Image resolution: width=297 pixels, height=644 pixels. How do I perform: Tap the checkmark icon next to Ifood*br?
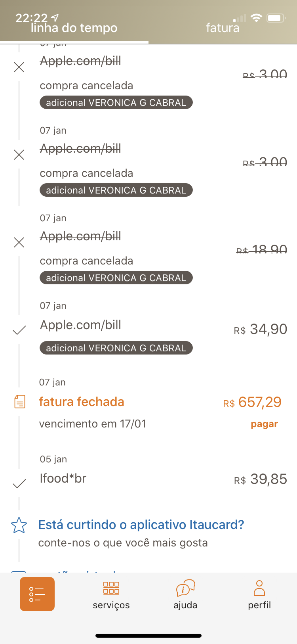(x=19, y=483)
